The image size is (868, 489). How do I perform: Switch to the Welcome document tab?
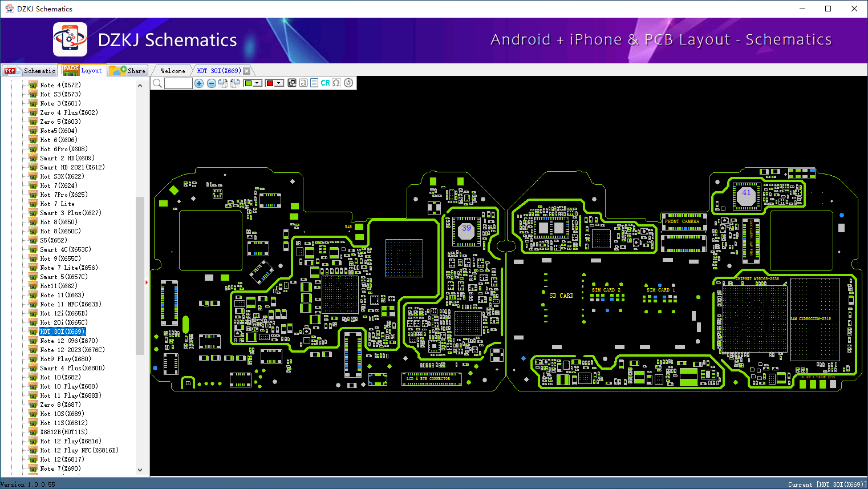pos(173,71)
